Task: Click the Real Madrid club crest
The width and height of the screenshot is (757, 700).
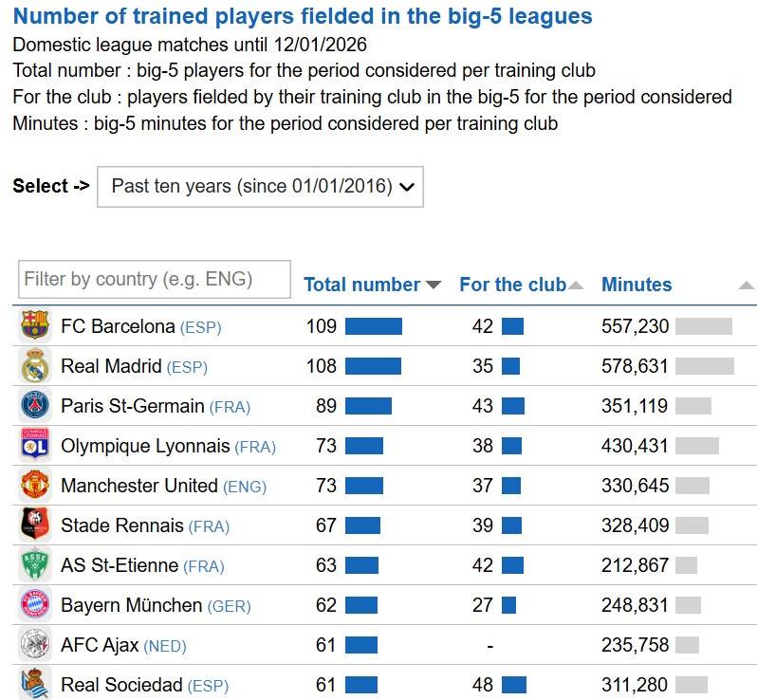Action: point(34,366)
